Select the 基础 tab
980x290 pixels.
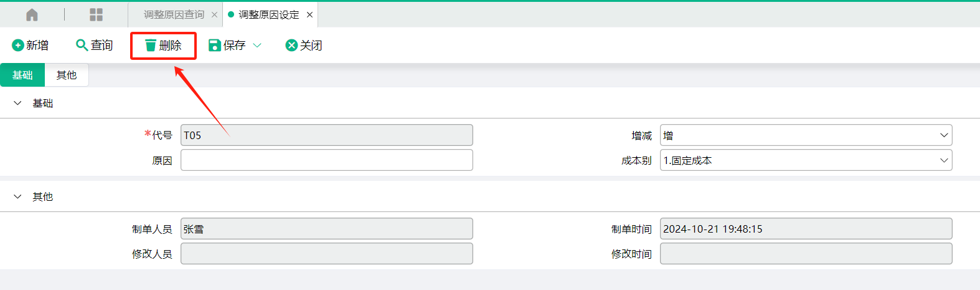point(22,75)
